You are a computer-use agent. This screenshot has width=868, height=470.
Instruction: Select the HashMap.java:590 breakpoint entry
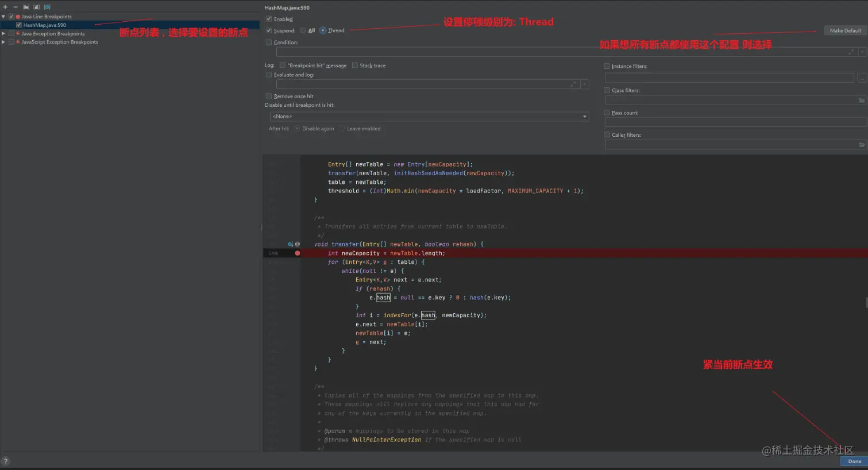(45, 25)
